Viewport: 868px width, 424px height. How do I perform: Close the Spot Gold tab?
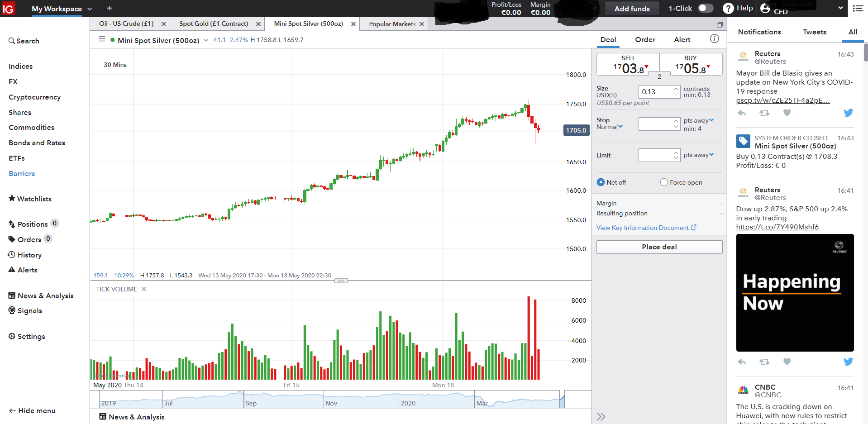[258, 24]
